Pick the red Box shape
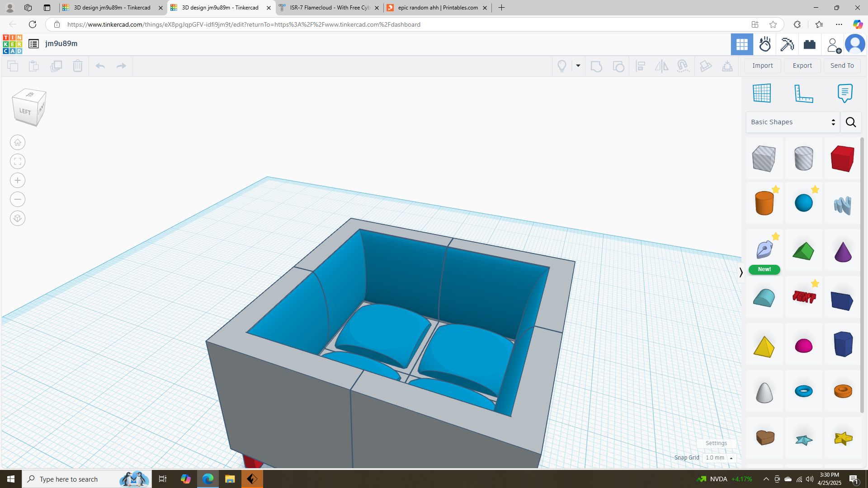This screenshot has width=868, height=488. 842,158
